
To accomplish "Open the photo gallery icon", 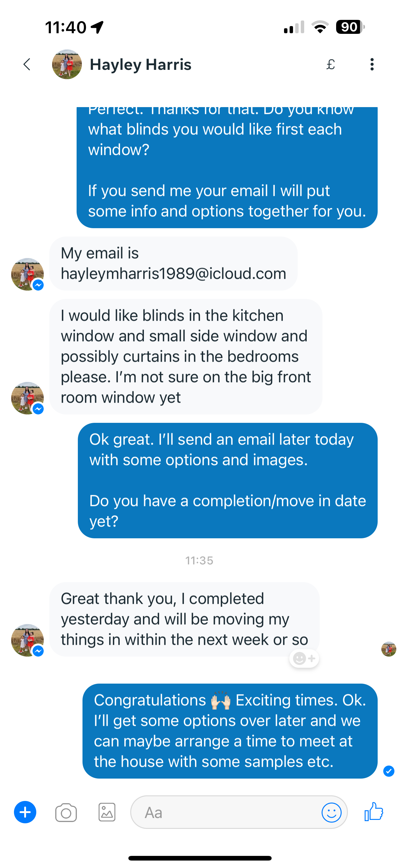I will (x=107, y=812).
